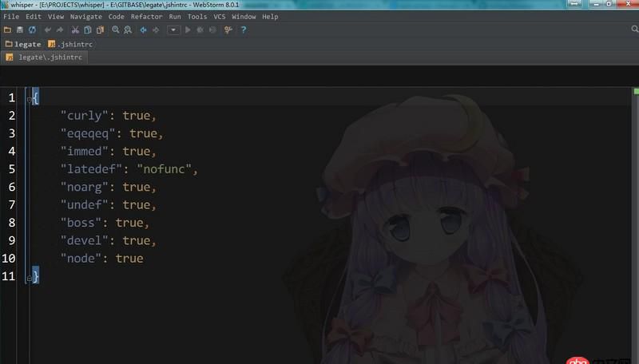Click the Debug bug icon

click(x=200, y=30)
